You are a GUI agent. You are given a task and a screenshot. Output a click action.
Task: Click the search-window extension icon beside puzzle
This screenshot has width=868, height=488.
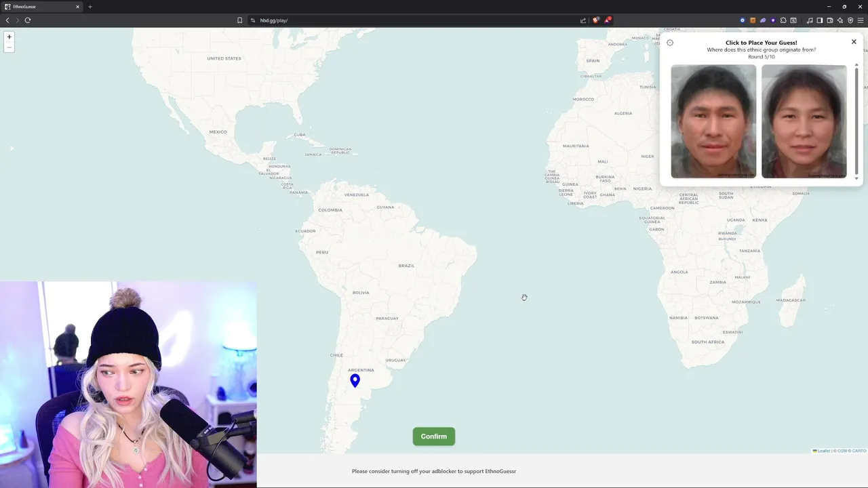click(x=793, y=20)
